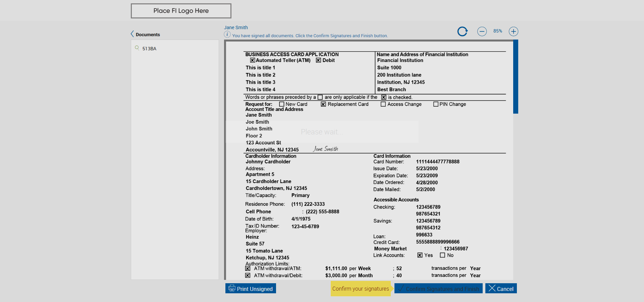Click Expiration Date value 5/23/2009
This screenshot has width=644, height=302.
click(427, 176)
